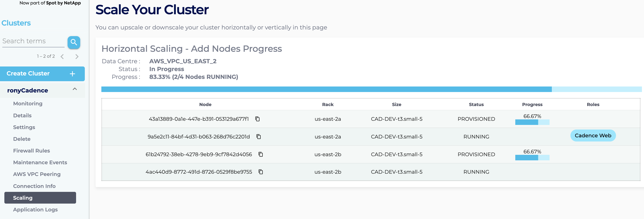The height and width of the screenshot is (219, 644).
Task: Open Application Logs
Action: (x=35, y=210)
